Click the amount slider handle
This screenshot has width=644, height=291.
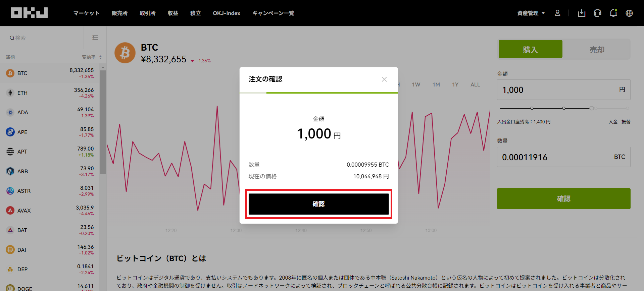tap(592, 108)
